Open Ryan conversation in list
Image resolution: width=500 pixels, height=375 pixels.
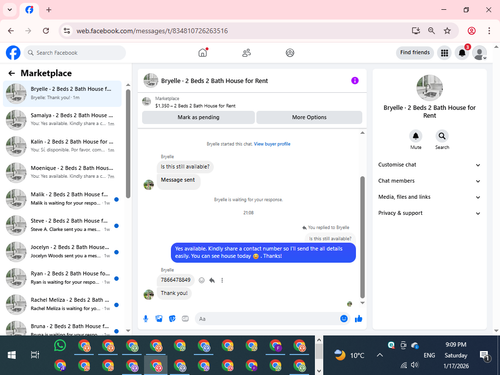[x=62, y=278]
